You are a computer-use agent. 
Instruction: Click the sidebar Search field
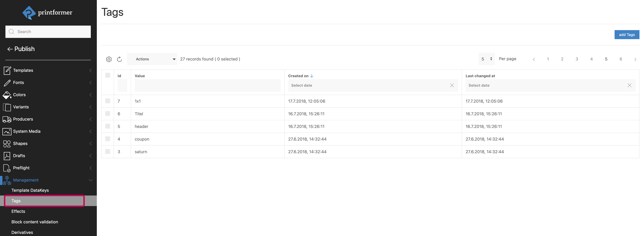pyautogui.click(x=48, y=32)
